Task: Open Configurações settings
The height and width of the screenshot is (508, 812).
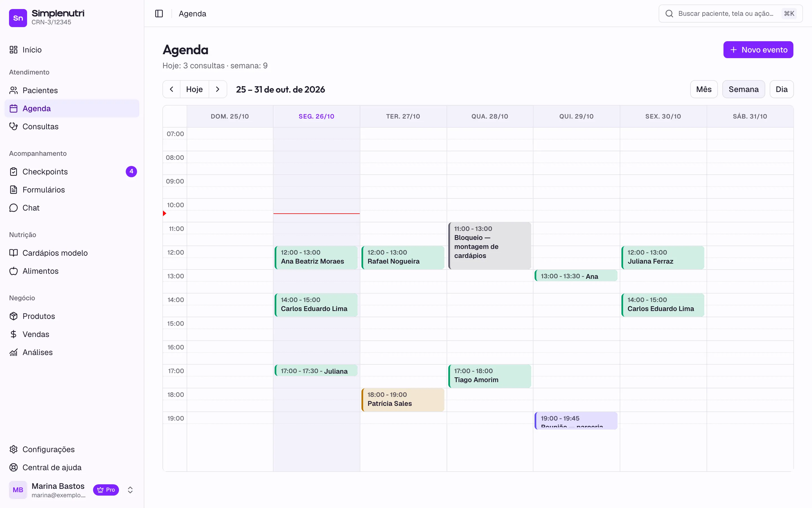Action: point(72,450)
